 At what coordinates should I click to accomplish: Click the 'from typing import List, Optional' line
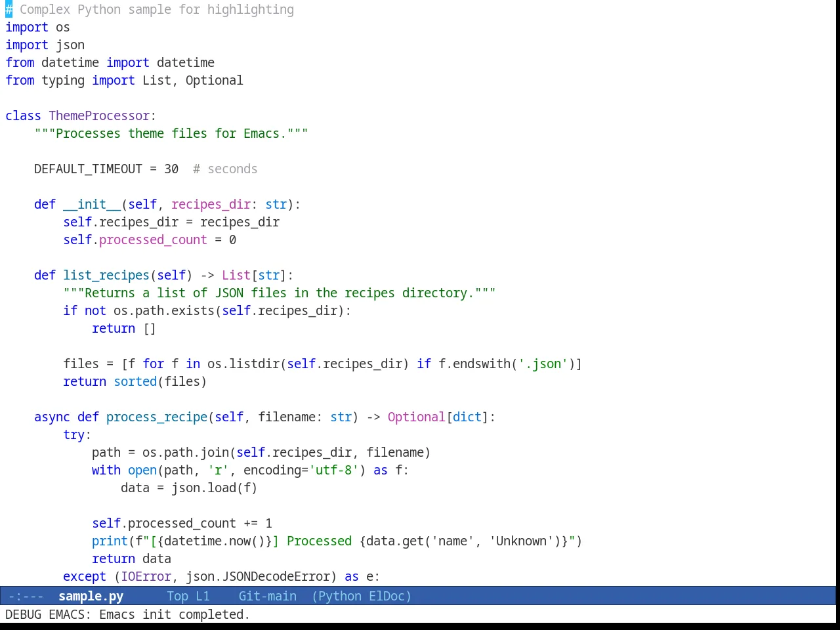(124, 81)
